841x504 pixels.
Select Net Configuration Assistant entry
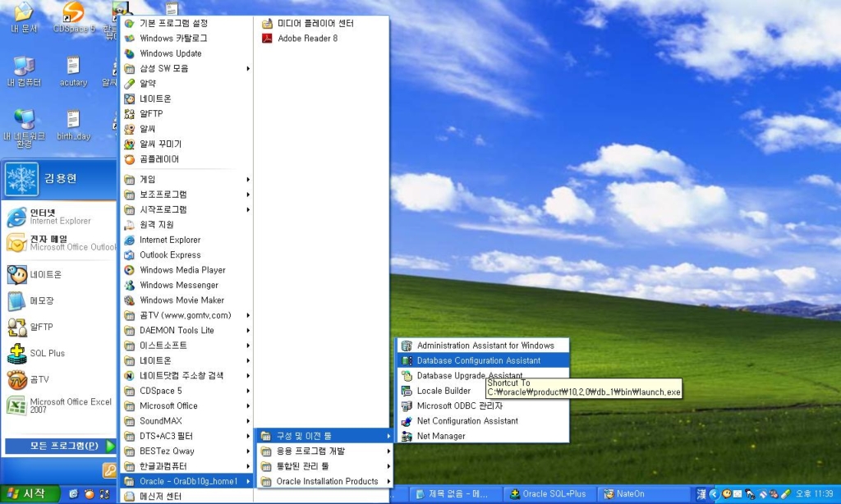[x=483, y=421]
